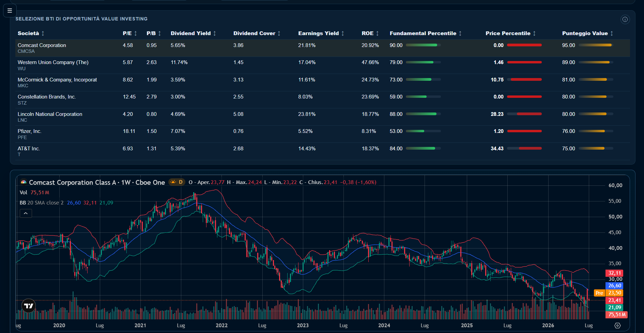
Task: Click ticker LNC
Action: (x=22, y=120)
